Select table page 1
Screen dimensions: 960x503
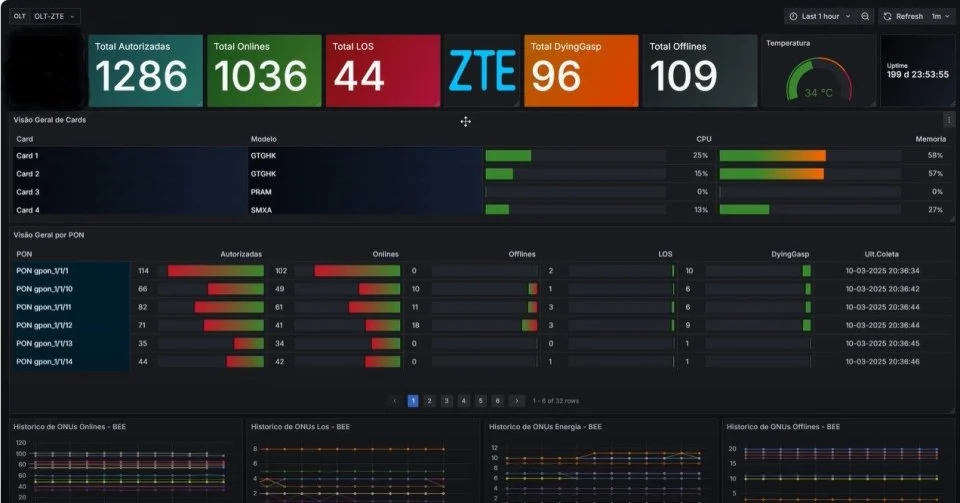(x=413, y=401)
